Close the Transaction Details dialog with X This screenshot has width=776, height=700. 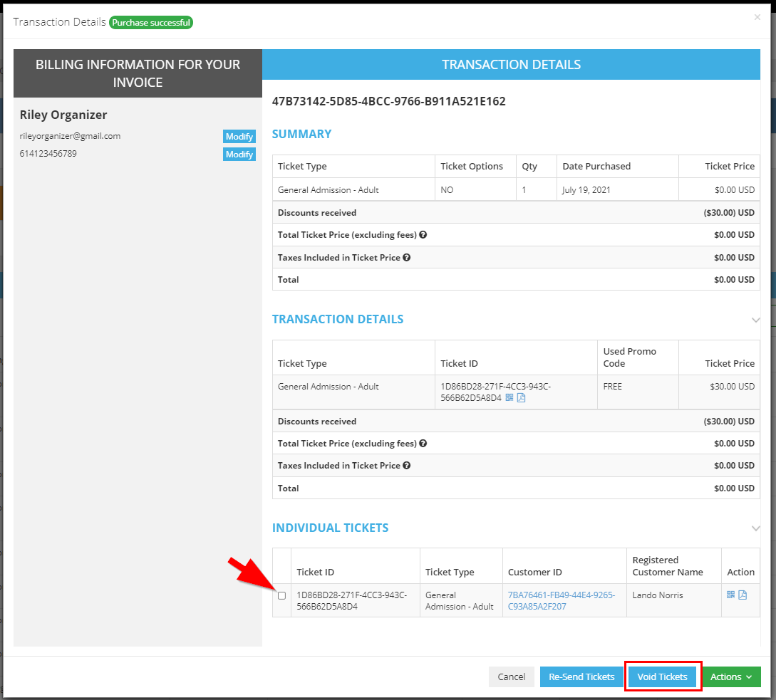[x=757, y=17]
